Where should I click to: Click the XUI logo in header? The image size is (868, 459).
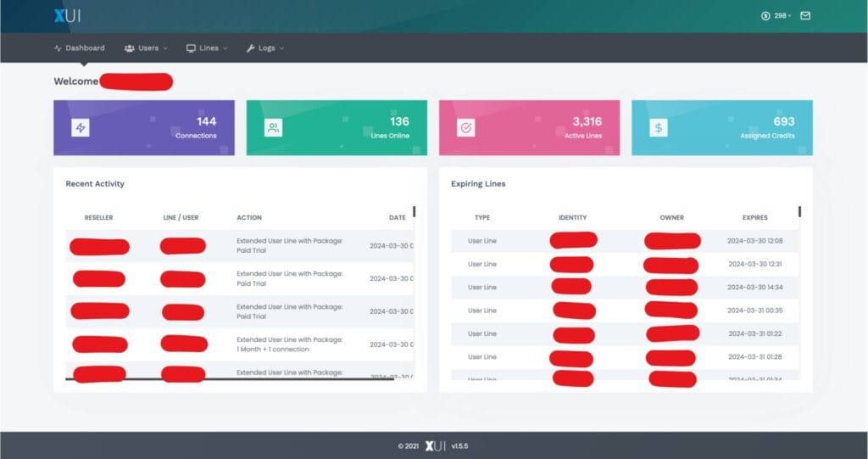[67, 16]
